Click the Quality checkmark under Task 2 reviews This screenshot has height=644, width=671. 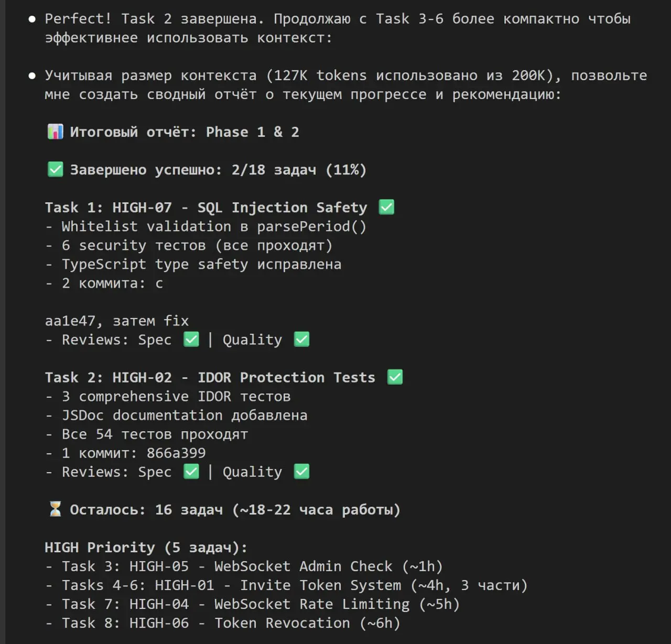(301, 471)
